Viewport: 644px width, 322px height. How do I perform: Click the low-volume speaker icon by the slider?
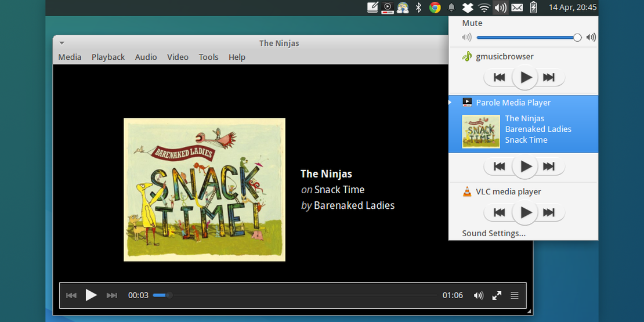pos(466,37)
